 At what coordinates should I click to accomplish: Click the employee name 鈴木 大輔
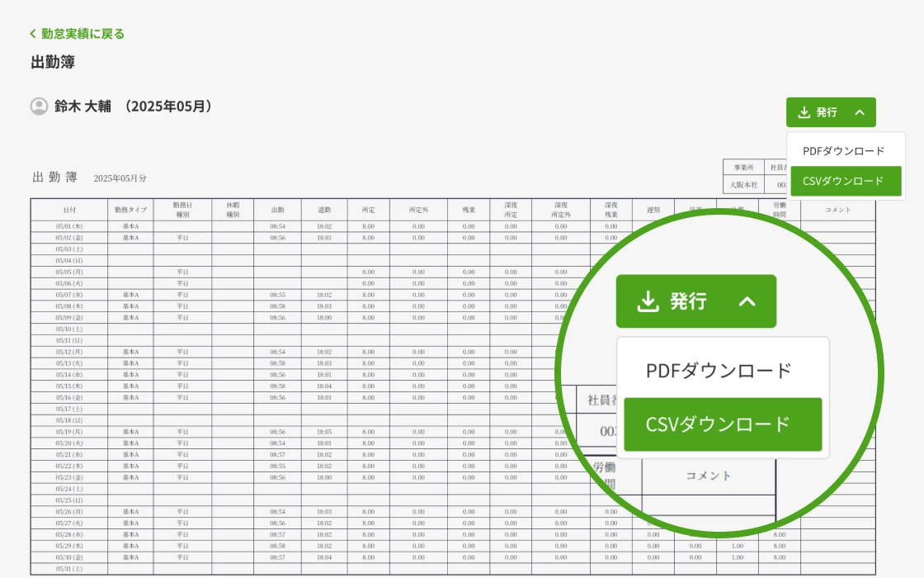(x=77, y=107)
